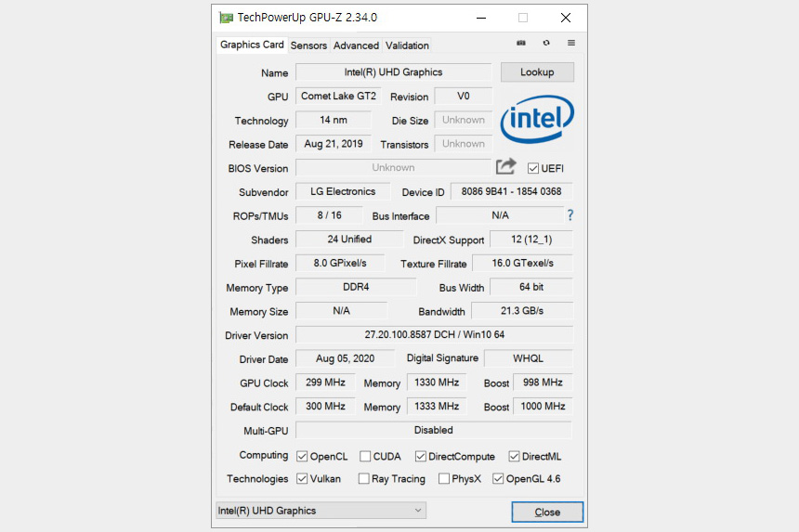Click the refresh icon in toolbar
The height and width of the screenshot is (532, 799).
546,43
